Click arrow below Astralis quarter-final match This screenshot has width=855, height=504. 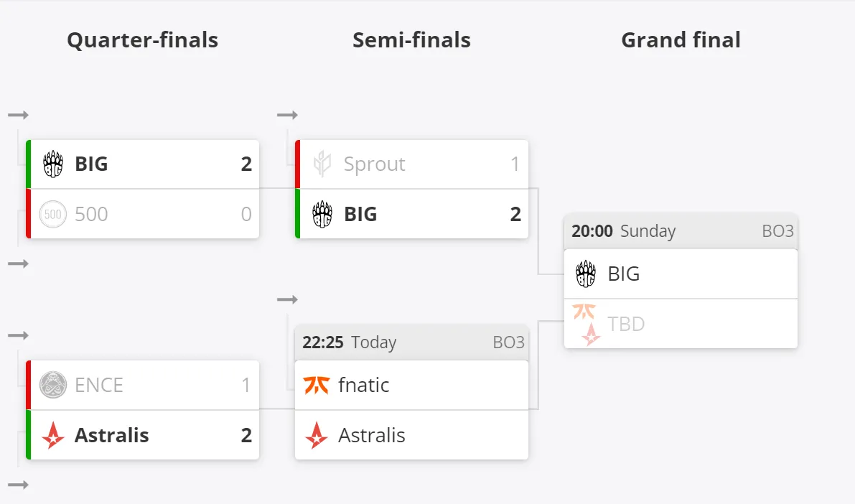[x=18, y=485]
